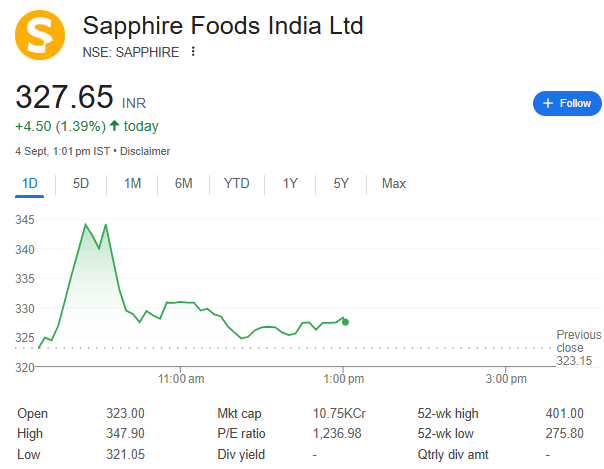Open the Disclaimer link
604x469 pixels.
147,151
